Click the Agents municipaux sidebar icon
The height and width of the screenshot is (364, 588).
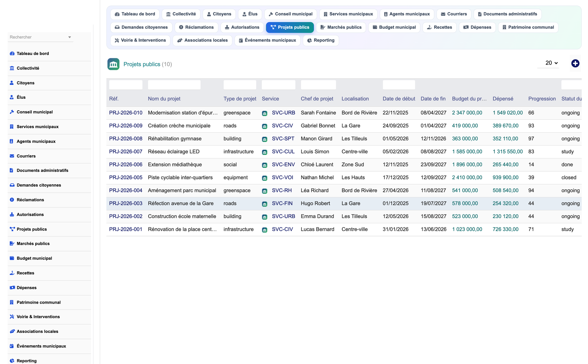pos(12,141)
